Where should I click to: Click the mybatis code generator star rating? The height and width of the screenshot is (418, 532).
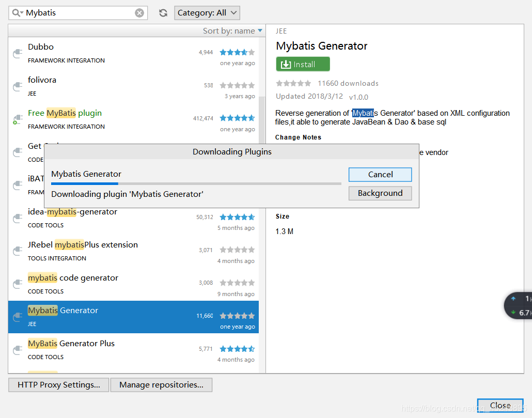point(237,283)
